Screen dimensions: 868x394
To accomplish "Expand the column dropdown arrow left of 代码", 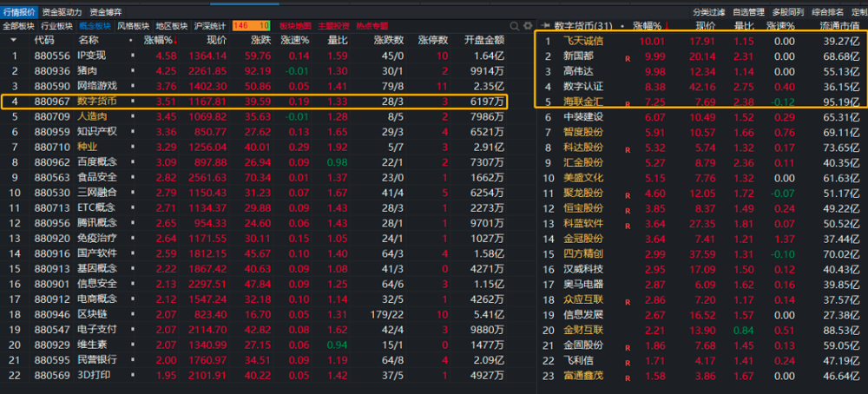I will coord(14,40).
